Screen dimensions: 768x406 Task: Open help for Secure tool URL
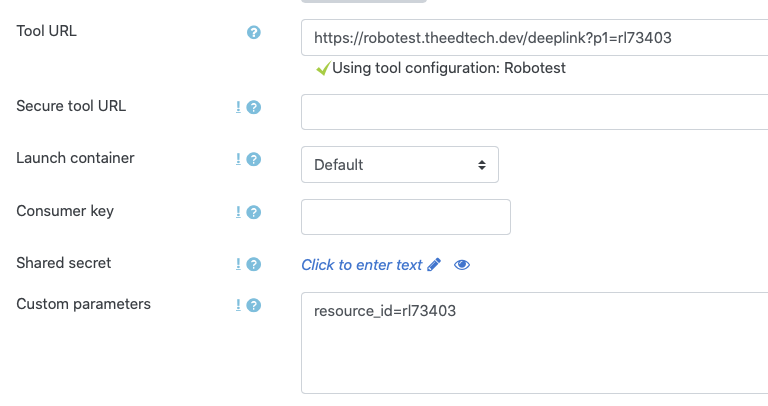(253, 107)
